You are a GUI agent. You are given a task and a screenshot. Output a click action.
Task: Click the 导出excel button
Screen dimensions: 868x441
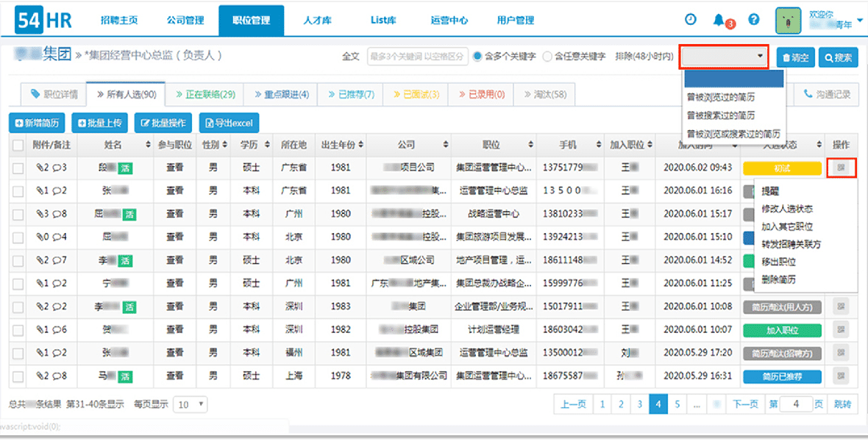pos(230,123)
